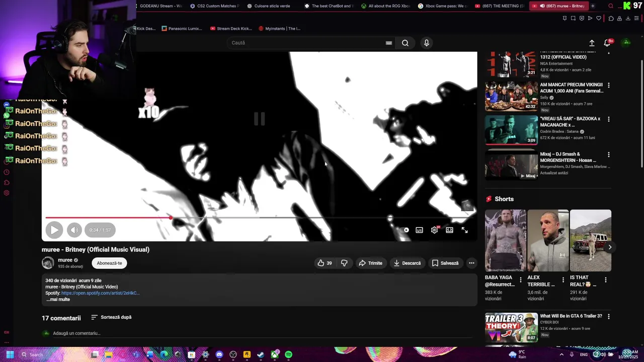Image resolution: width=644 pixels, height=362 pixels.
Task: Switch to THE MEETING YouTube tab
Action: pos(500,6)
